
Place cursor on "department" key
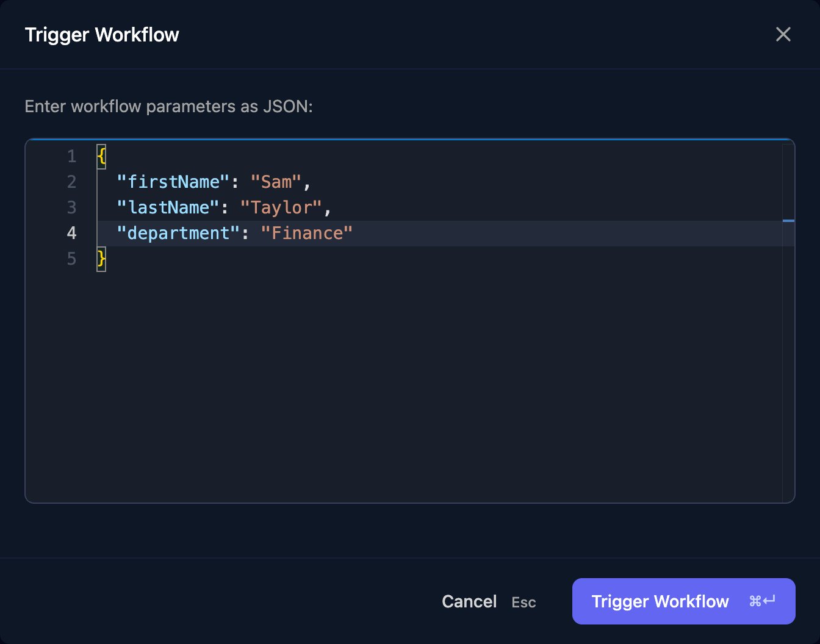point(178,233)
